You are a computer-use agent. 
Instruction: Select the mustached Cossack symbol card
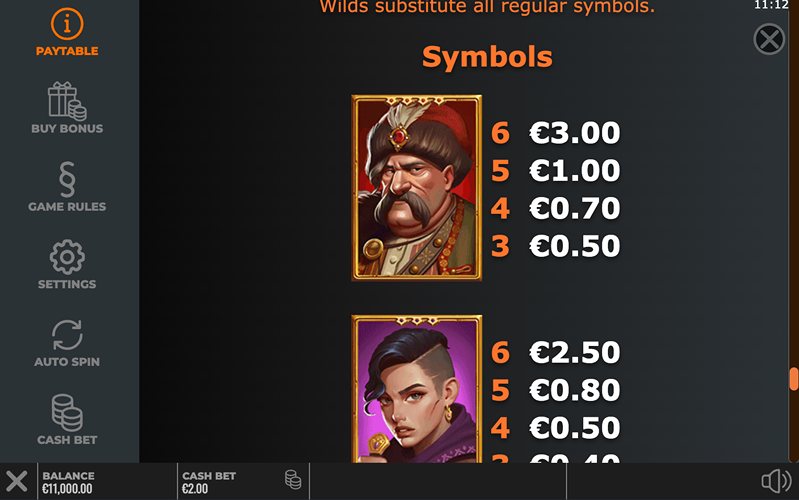(417, 188)
